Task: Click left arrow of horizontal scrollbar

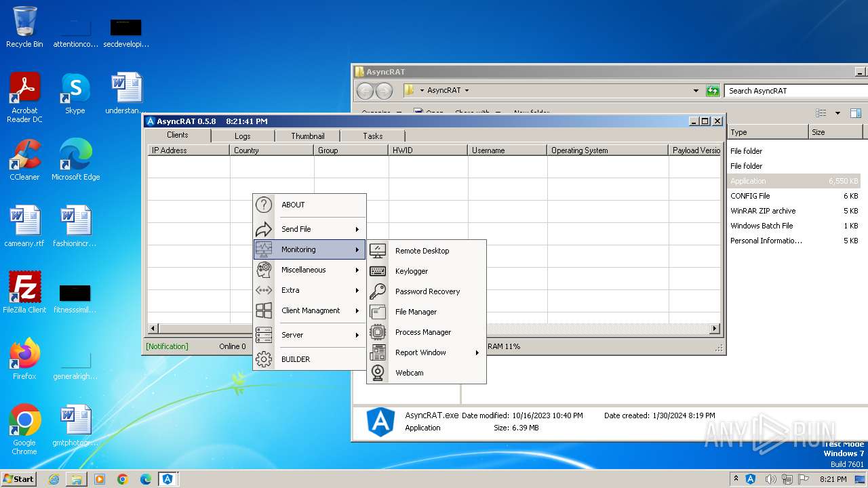Action: [x=153, y=329]
